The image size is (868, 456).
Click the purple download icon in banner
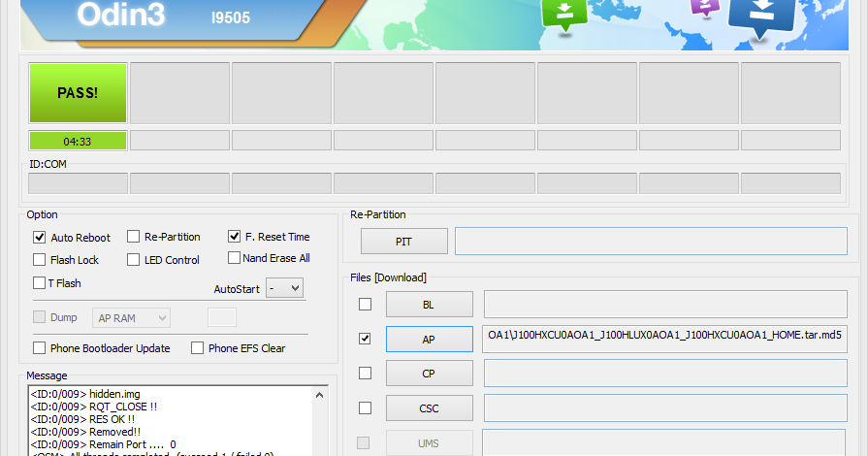point(705,7)
